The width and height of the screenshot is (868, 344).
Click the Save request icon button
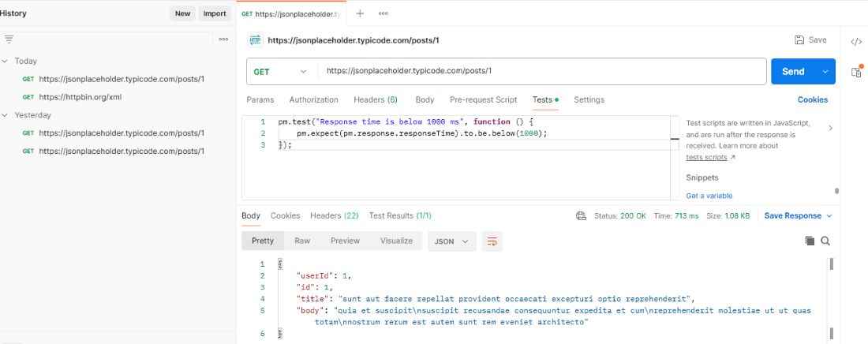tap(810, 40)
